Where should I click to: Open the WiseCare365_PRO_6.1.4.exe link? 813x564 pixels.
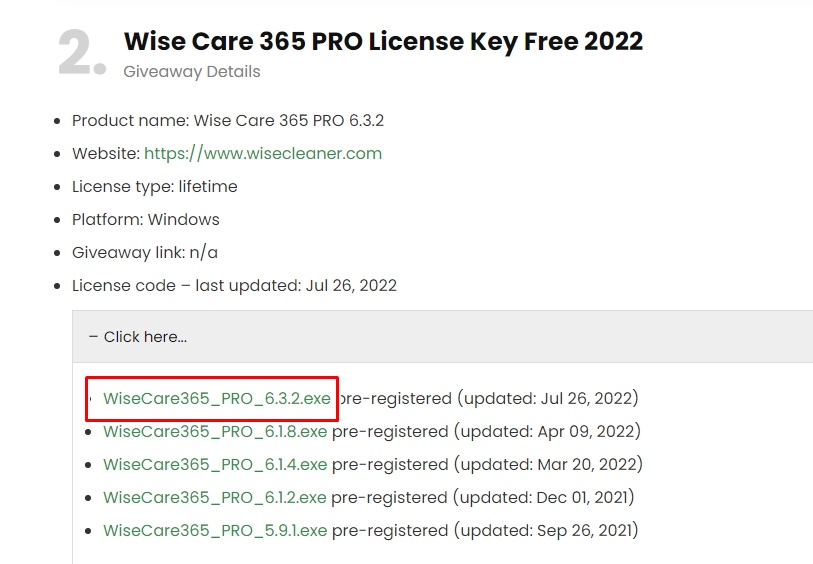(215, 464)
